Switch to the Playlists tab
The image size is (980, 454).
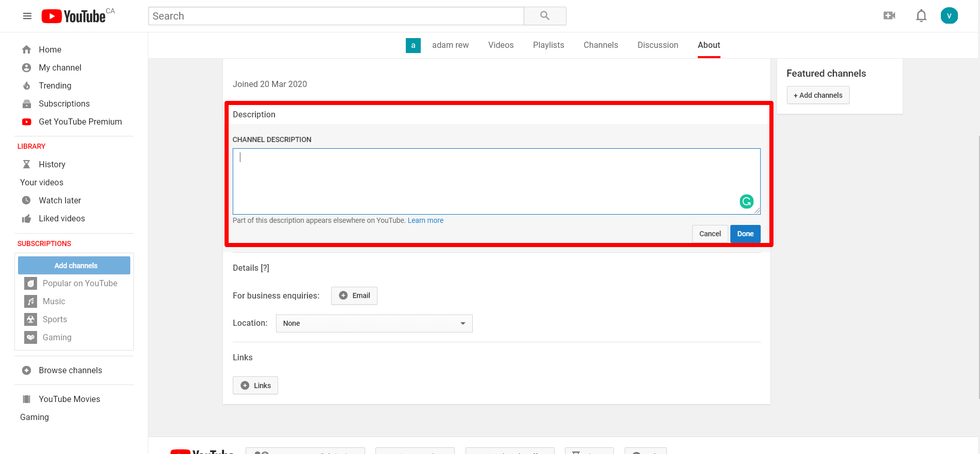click(548, 45)
